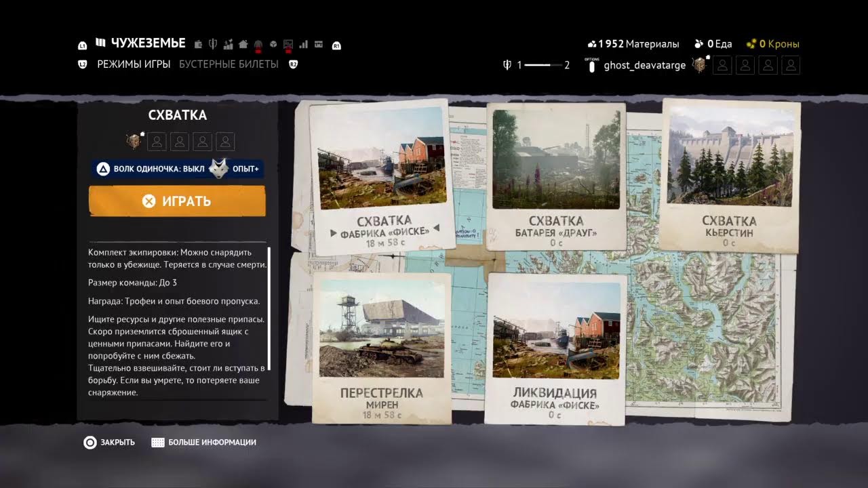Click the Кроны coins icon
The width and height of the screenshot is (868, 488).
[751, 44]
